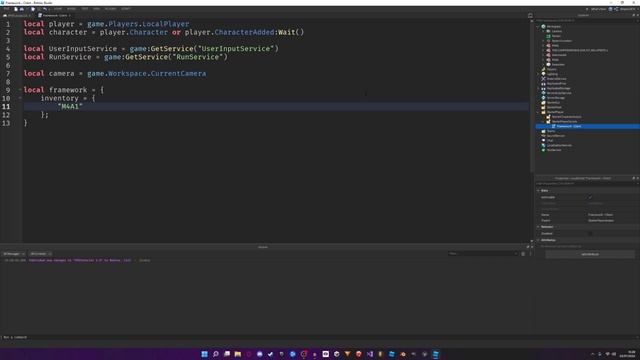
Task: Select the StarterCharacterScripts folder icon
Action: coord(549,117)
